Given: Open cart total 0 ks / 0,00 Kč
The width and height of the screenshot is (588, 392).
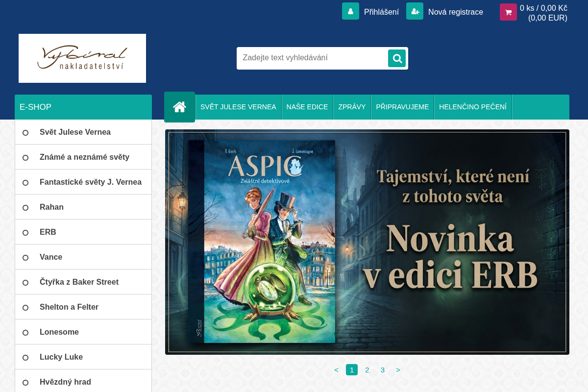Looking at the screenshot, I should click(x=543, y=13).
